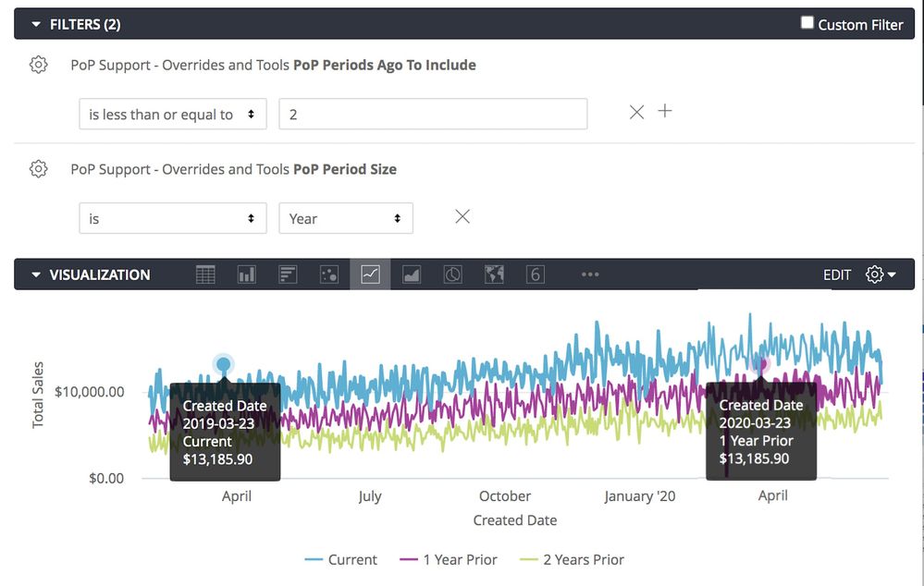Click the purple data point on 1 Year Prior line
Screen dimensions: 924x586
click(761, 364)
